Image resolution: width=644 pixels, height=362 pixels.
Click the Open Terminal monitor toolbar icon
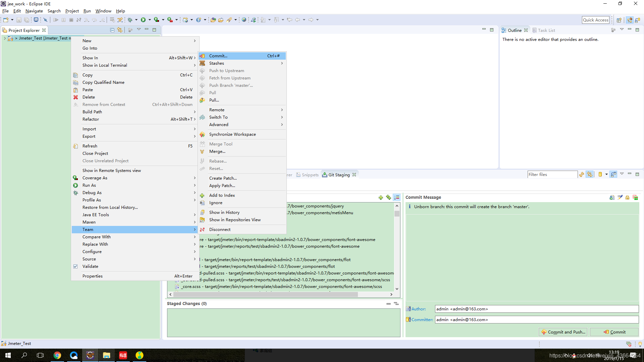tap(36, 20)
